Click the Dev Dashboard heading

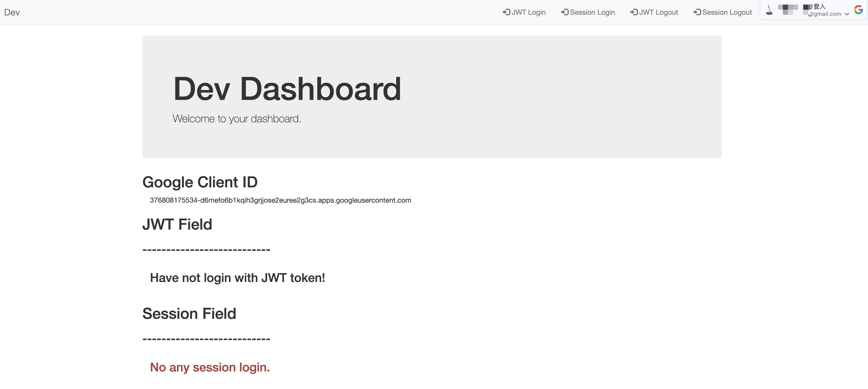coord(287,89)
